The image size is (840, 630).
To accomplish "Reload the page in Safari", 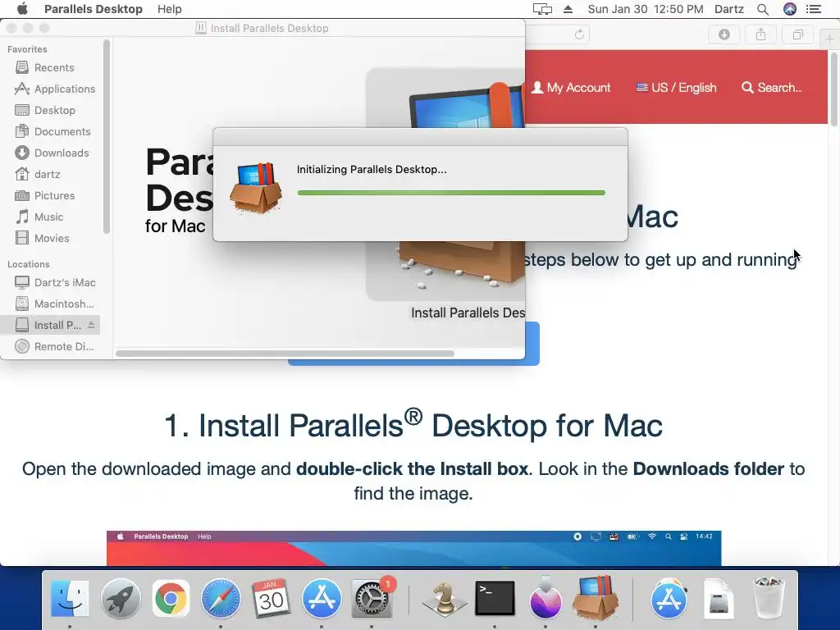I will [579, 34].
